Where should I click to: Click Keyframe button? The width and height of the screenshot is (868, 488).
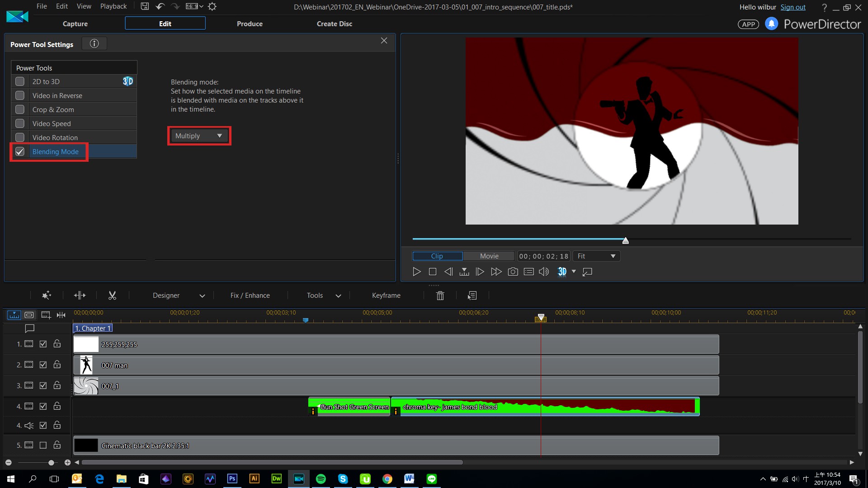point(386,296)
